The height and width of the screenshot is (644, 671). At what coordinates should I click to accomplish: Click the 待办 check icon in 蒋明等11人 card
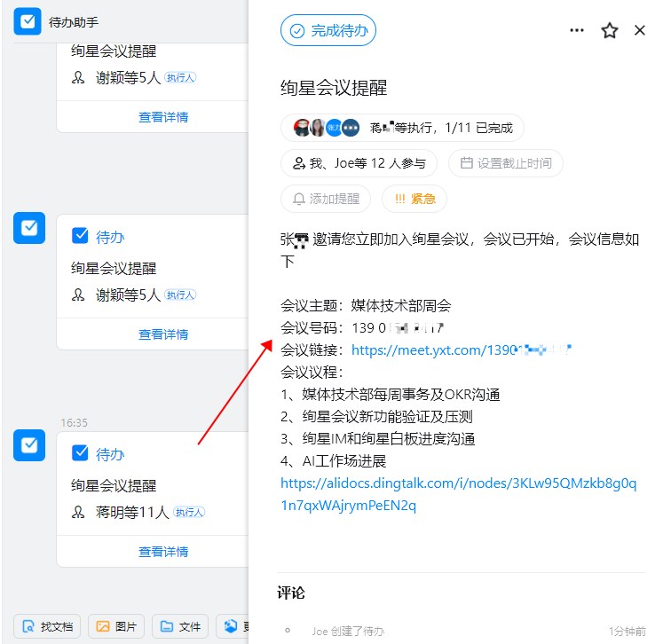point(80,453)
